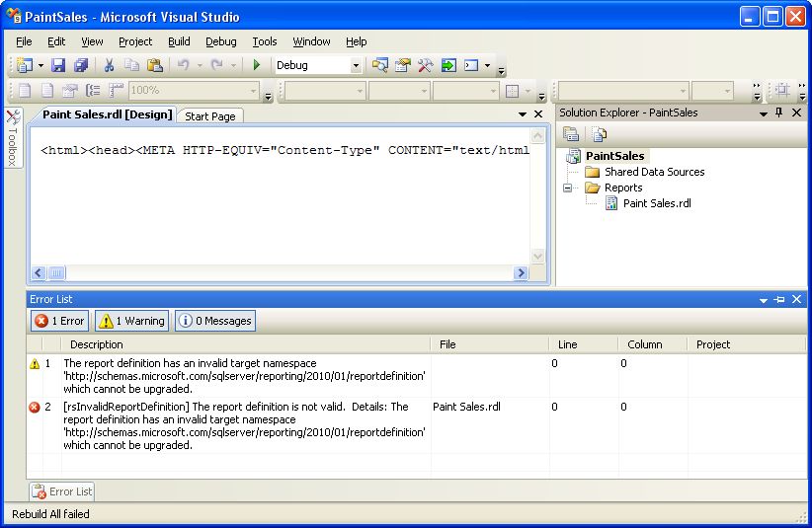Open the document tabs list dropdown arrow
812x528 pixels.
click(x=523, y=113)
